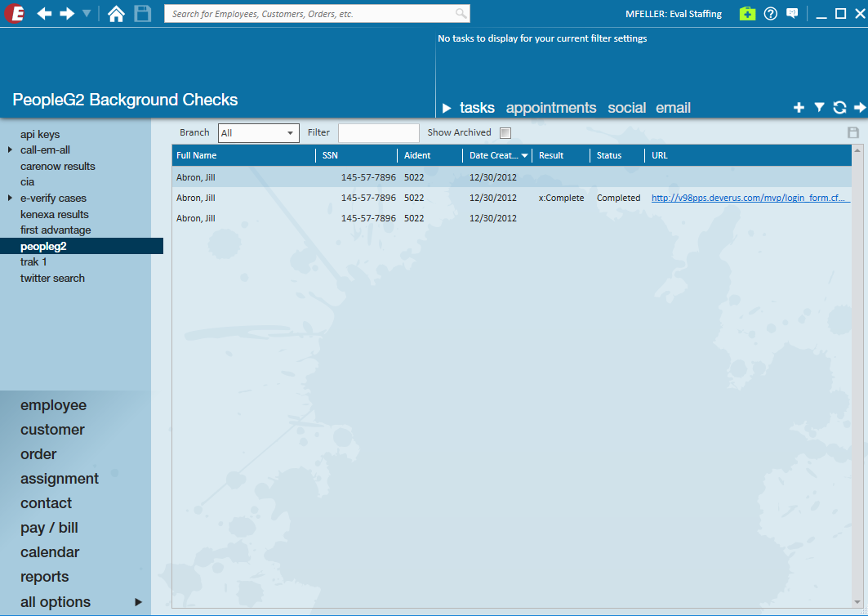
Task: Open the pay / bill navigation section
Action: coord(49,528)
